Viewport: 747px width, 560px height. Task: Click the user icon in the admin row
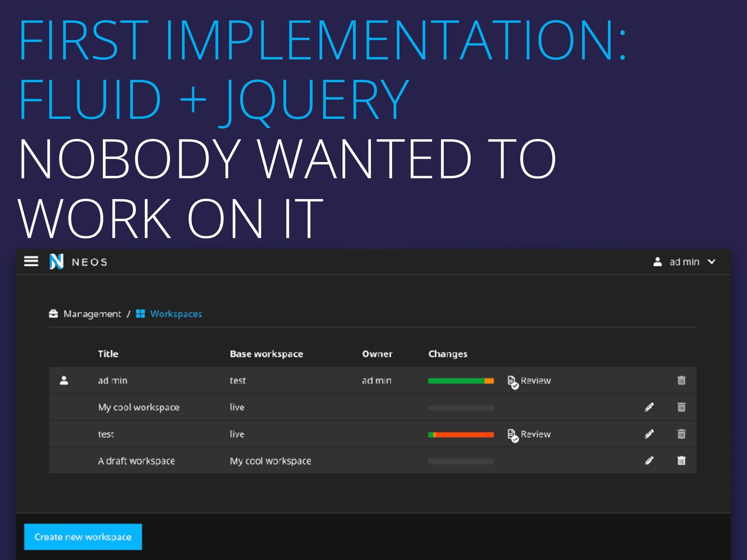(64, 380)
